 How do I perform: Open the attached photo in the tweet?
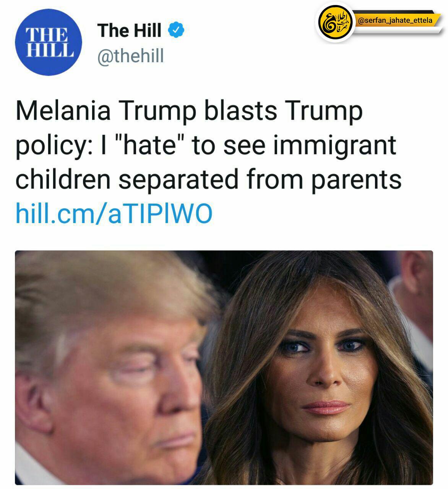click(x=224, y=368)
